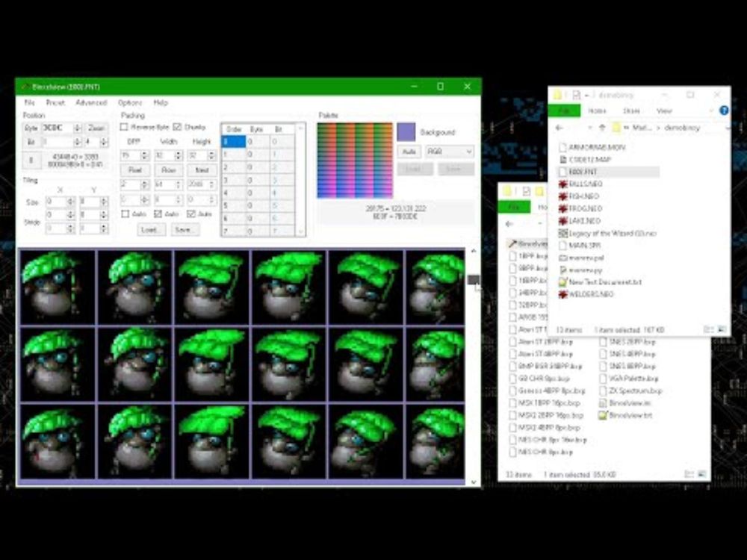Screen dimensions: 747x560
Task: Open Home tab in demobinxy Explorer window
Action: click(597, 111)
